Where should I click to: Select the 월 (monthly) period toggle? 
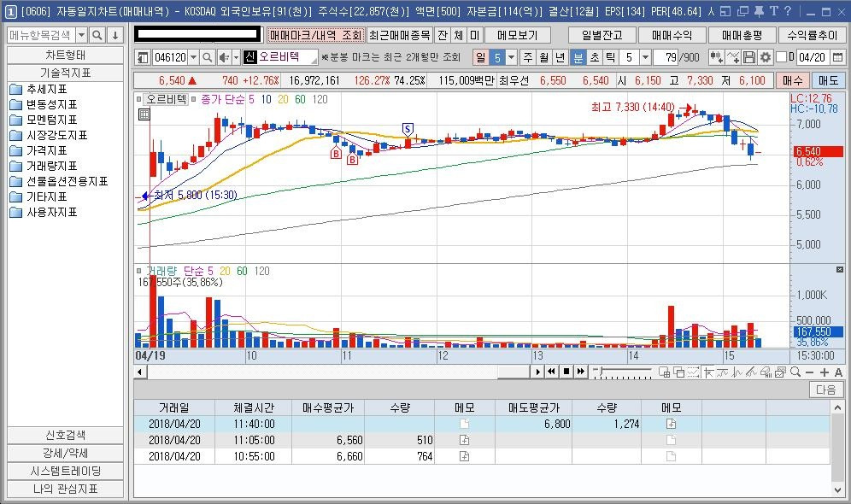click(x=543, y=57)
